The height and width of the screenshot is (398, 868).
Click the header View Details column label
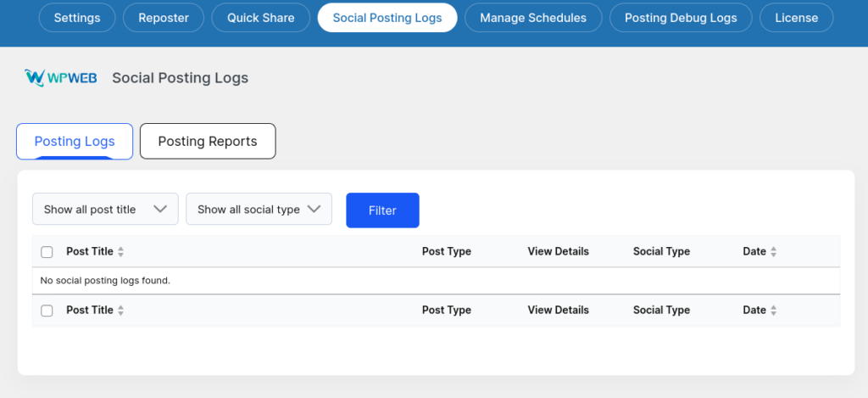point(558,252)
